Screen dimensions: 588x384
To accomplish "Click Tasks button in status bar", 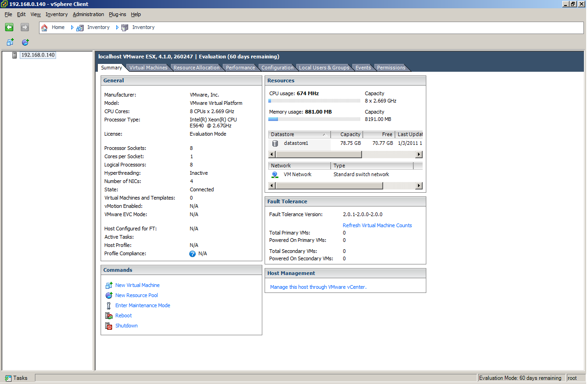I will pyautogui.click(x=17, y=378).
